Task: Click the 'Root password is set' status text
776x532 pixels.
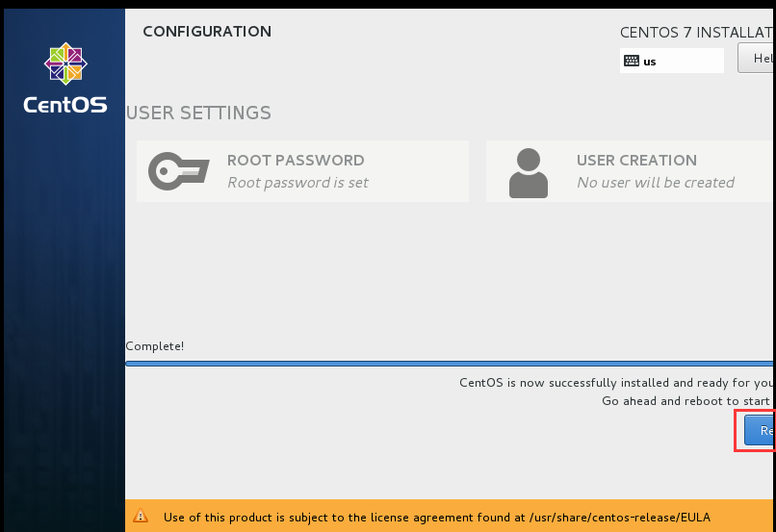Action: 297,183
